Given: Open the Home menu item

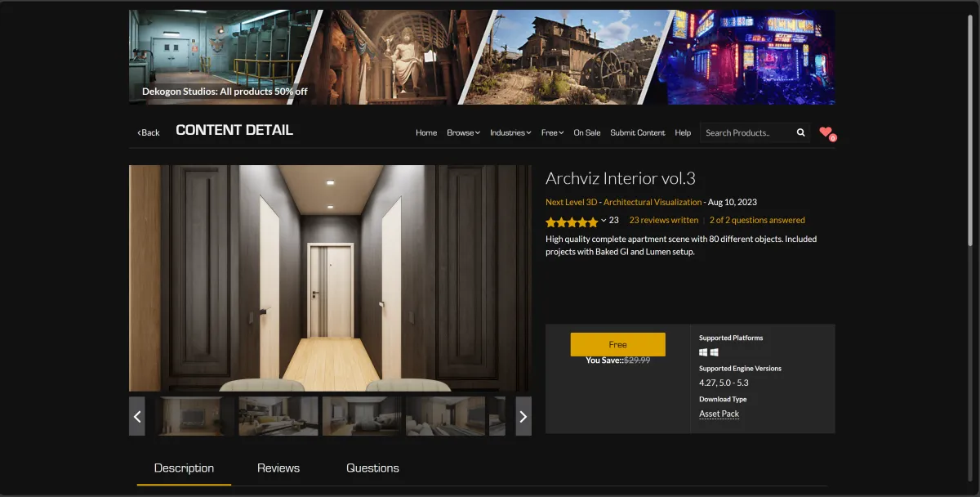Looking at the screenshot, I should 426,132.
